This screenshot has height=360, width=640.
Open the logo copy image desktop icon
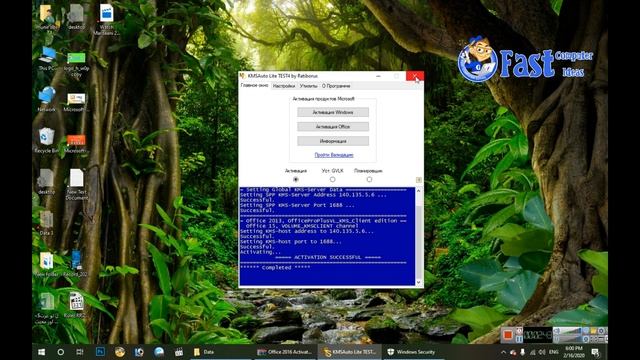[x=76, y=64]
